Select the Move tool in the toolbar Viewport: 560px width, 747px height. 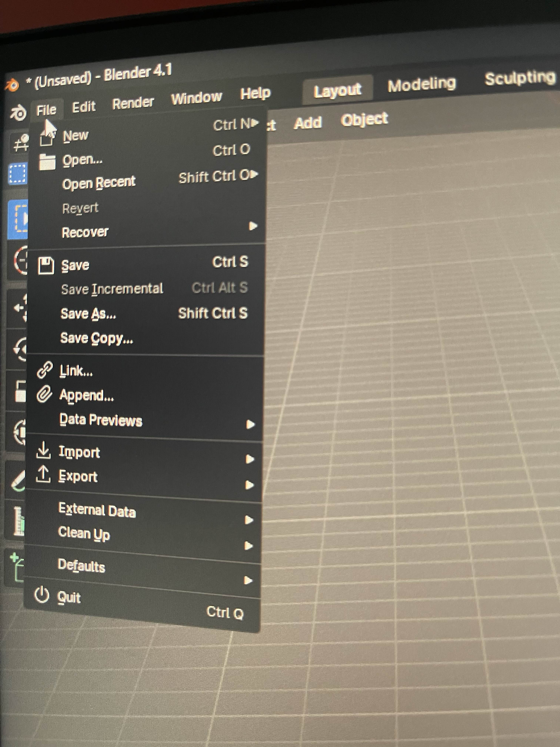(x=20, y=308)
